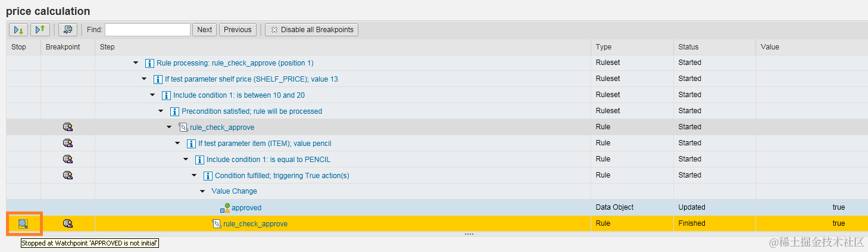Collapse the 'Value Change' node
The width and height of the screenshot is (868, 252).
[202, 191]
